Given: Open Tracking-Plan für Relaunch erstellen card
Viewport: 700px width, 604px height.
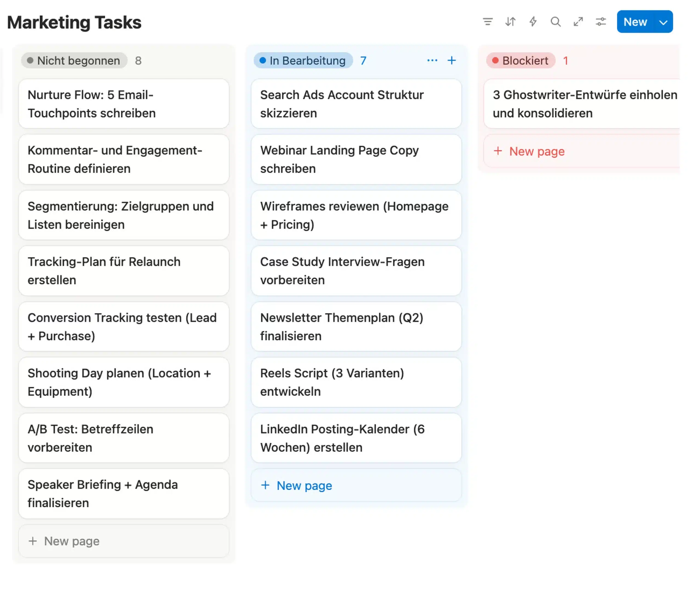Looking at the screenshot, I should pyautogui.click(x=124, y=271).
